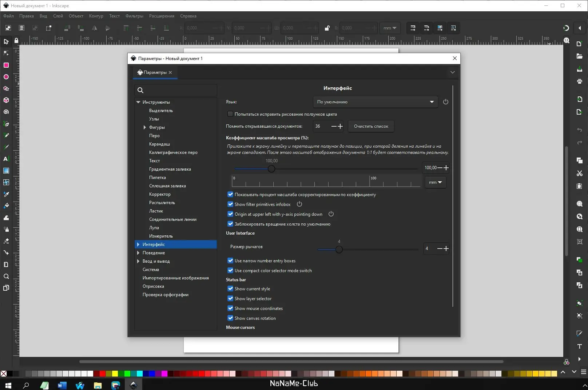Open the language dropdown set to По умолчанию
Screen dimensions: 588x390
pos(375,102)
